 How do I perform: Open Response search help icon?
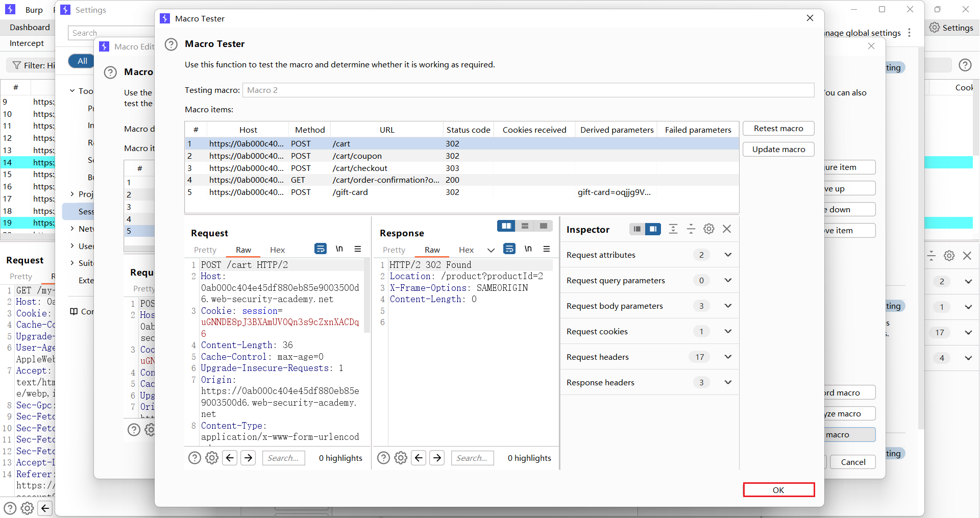(383, 458)
